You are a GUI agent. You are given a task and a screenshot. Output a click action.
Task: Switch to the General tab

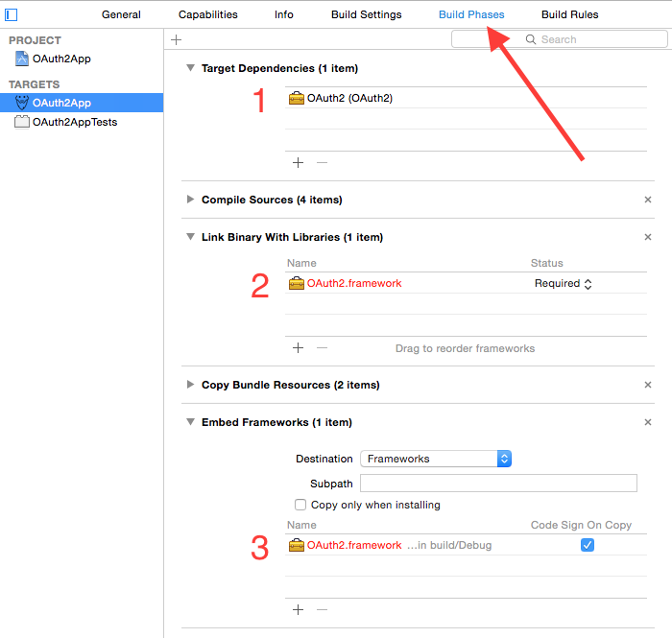121,14
